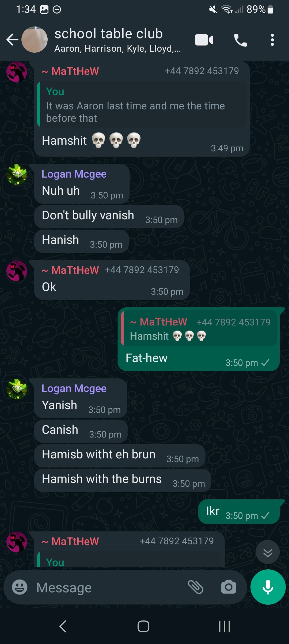289x644 pixels.
Task: Tap the quoted 'Hamshit' reply in Fat-hew message
Action: point(199,329)
